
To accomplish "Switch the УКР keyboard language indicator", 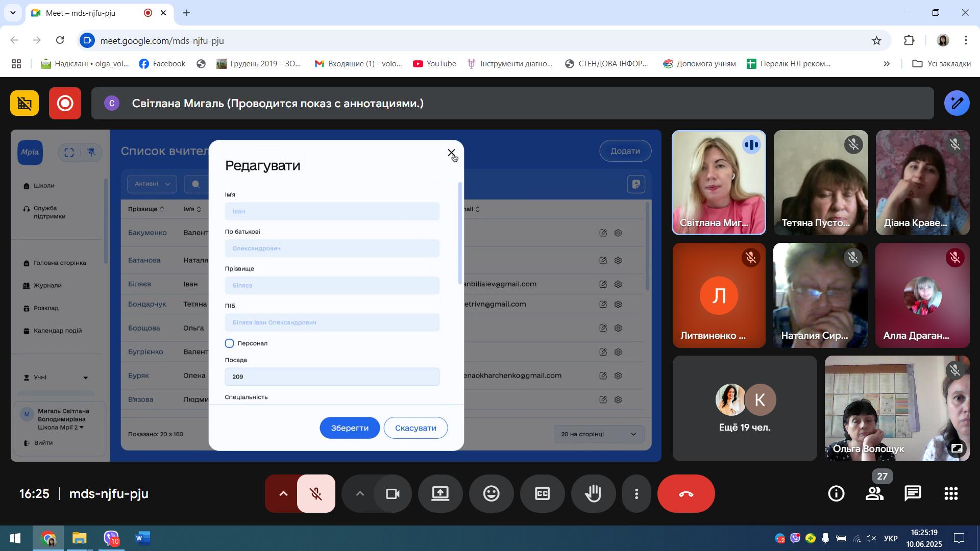I will click(891, 539).
